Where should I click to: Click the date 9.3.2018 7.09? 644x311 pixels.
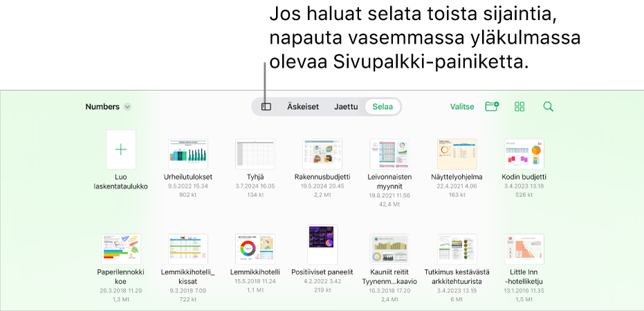click(x=188, y=290)
